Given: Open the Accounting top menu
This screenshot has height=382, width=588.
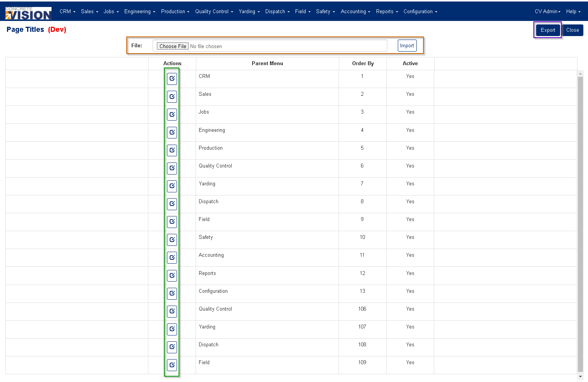Looking at the screenshot, I should pyautogui.click(x=356, y=12).
